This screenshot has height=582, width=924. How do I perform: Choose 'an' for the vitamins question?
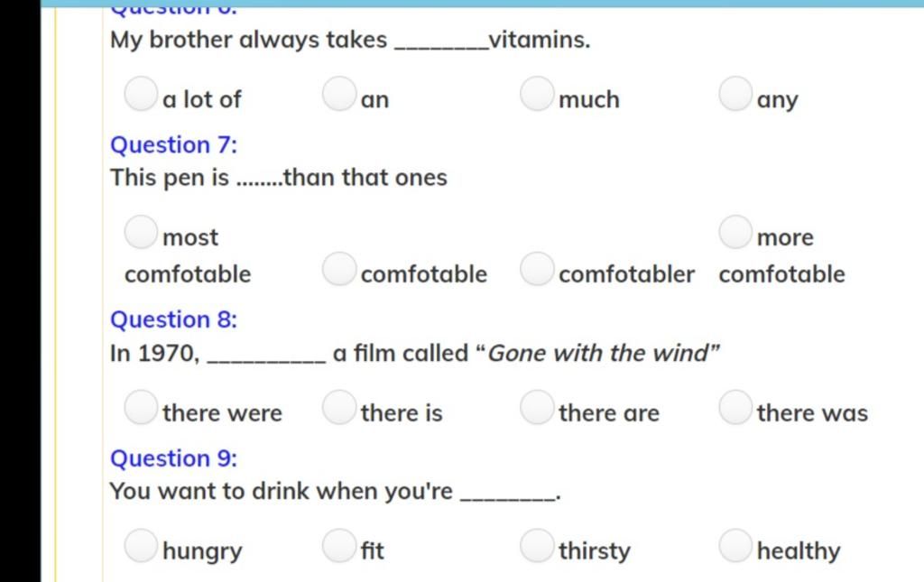tap(339, 94)
